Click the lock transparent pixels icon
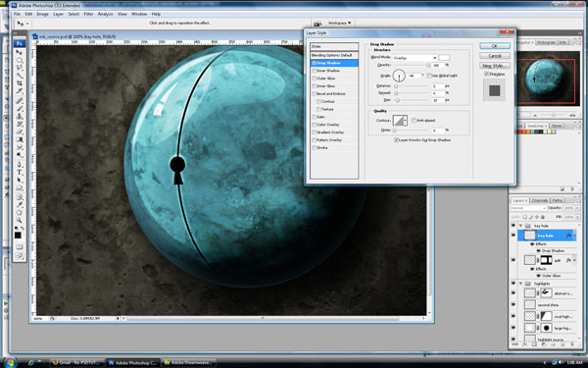This screenshot has width=588, height=368. [525, 217]
